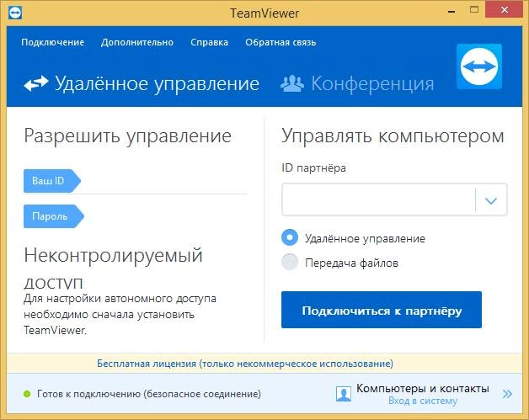Image resolution: width=529 pixels, height=420 pixels.
Task: Open the partner ID dropdown arrow
Action: [x=490, y=200]
